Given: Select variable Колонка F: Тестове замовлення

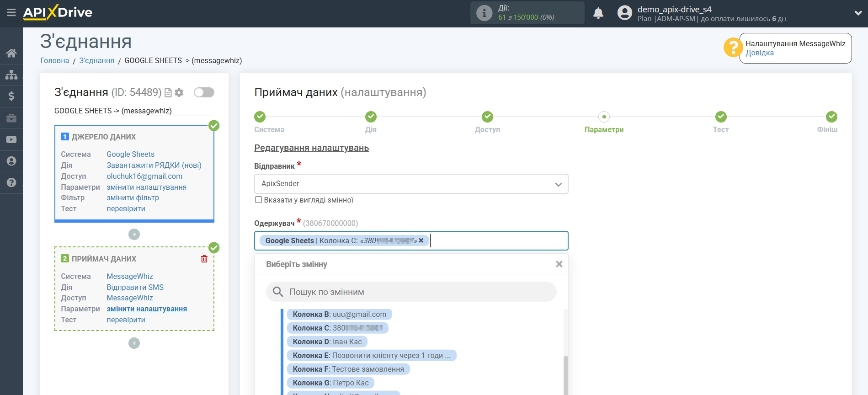Looking at the screenshot, I should click(x=348, y=369).
